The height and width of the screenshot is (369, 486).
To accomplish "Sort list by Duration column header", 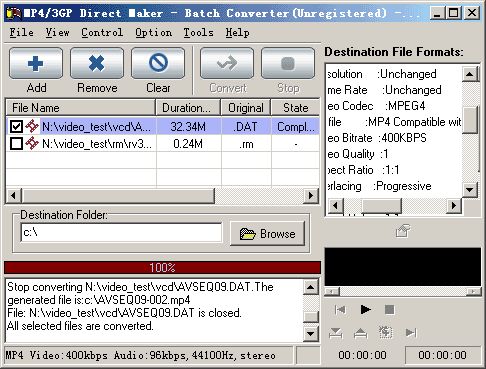I will [188, 108].
